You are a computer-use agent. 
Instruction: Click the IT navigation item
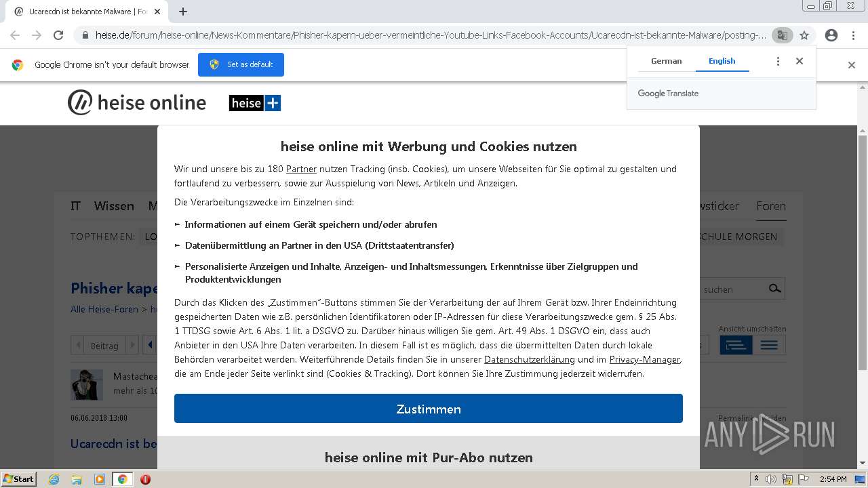[x=75, y=206]
